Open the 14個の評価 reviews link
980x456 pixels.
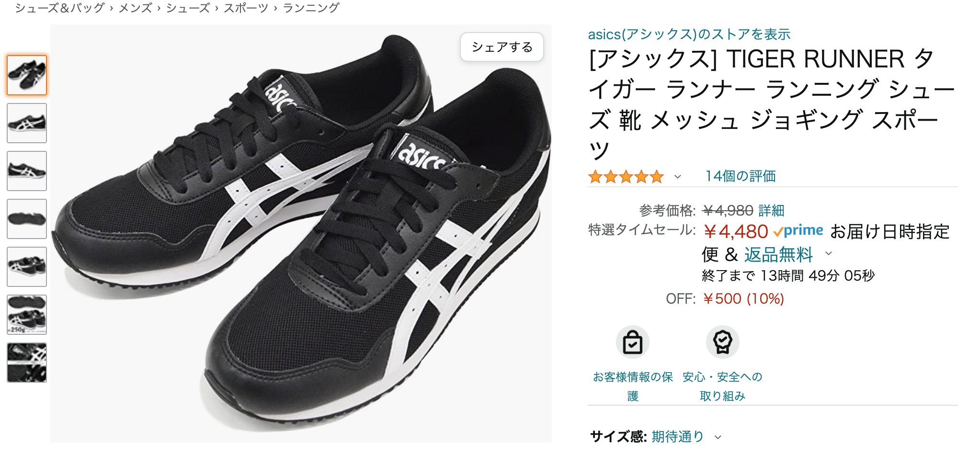740,176
